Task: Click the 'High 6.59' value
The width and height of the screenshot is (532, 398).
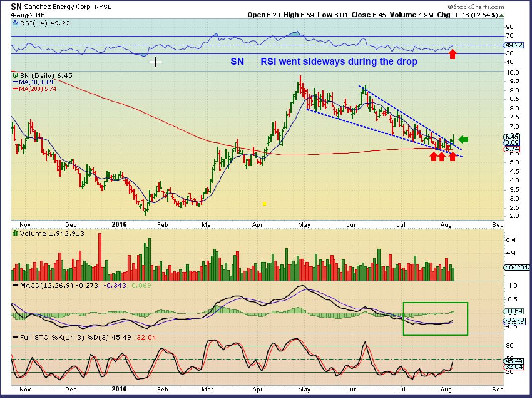Action: pos(299,15)
